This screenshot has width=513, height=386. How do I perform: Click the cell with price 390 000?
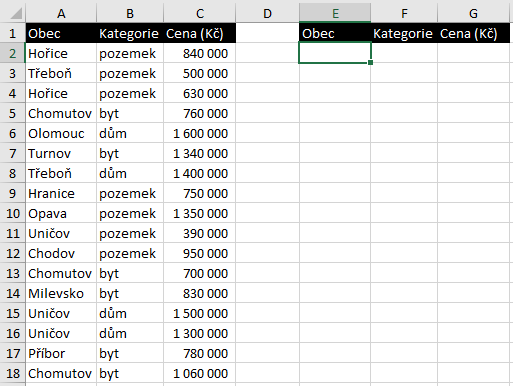(x=199, y=233)
